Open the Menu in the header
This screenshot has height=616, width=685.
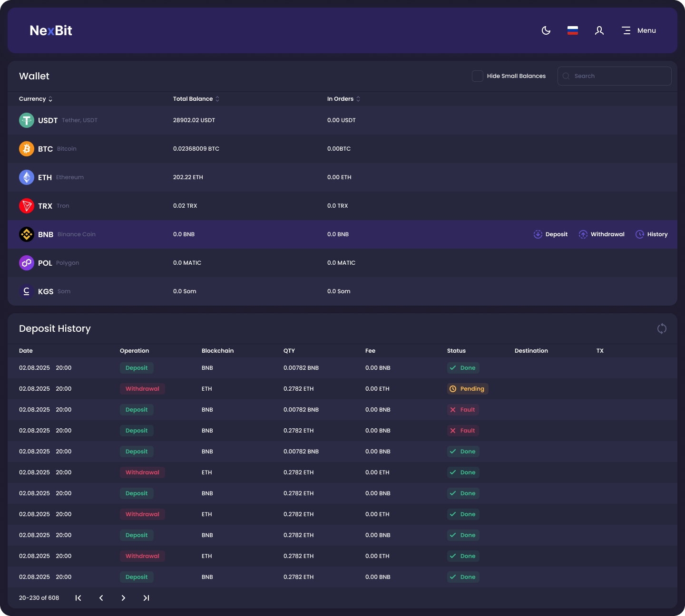pos(638,30)
